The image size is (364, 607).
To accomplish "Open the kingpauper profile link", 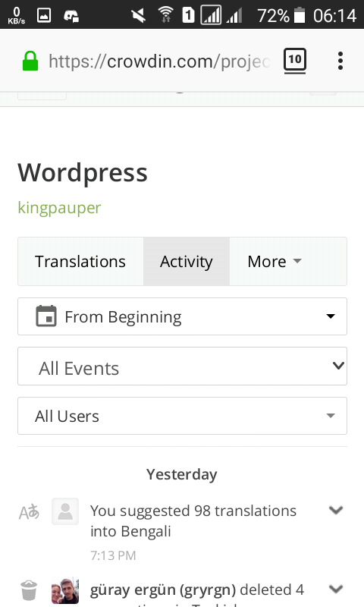I will click(x=59, y=208).
